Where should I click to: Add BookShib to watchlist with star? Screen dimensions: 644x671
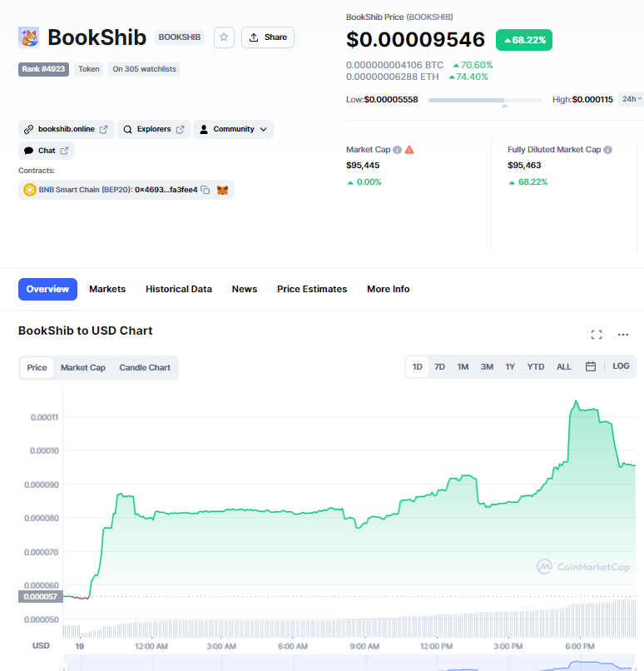coord(224,37)
